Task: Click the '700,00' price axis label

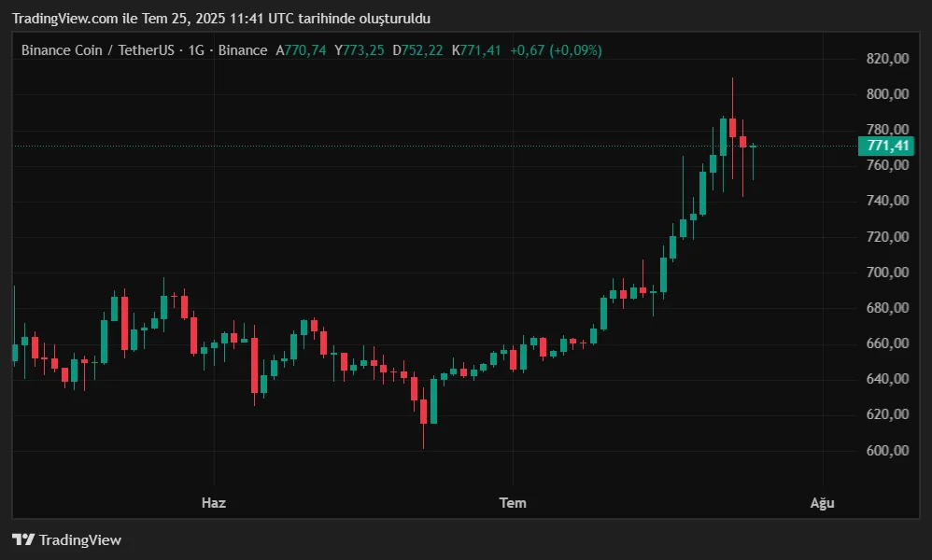Action: pos(887,272)
